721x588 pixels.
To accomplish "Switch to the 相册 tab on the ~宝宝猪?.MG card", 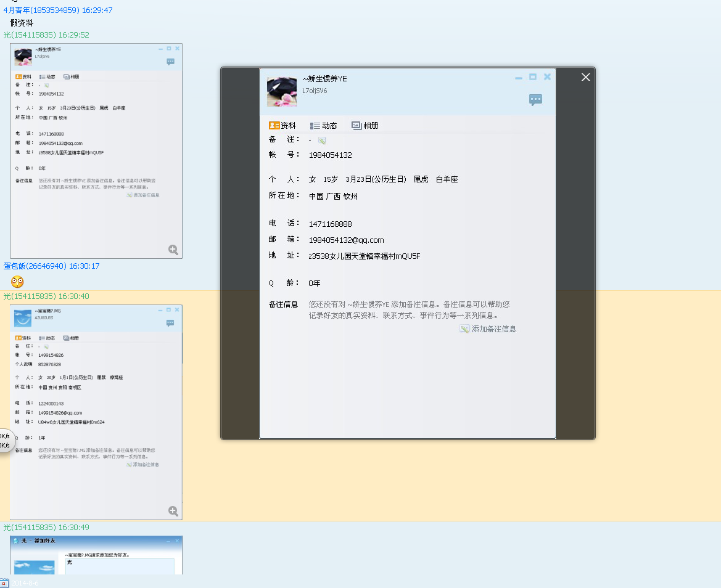I will (72, 338).
